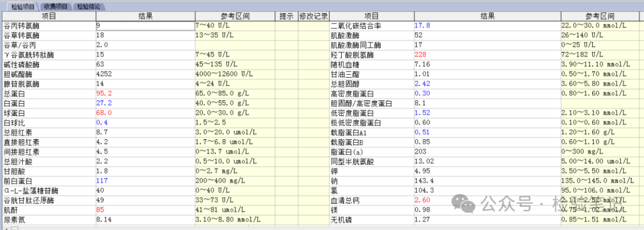Click the 提示 column header

[286, 16]
